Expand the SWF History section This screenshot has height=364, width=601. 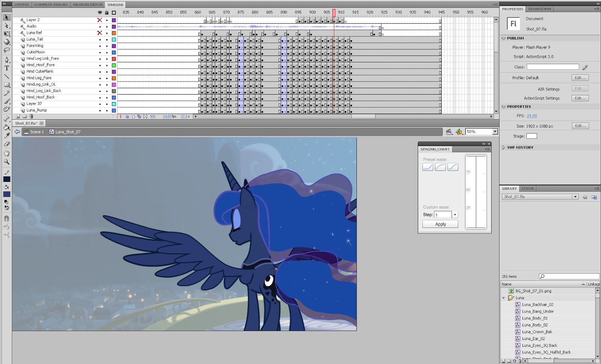(x=504, y=147)
